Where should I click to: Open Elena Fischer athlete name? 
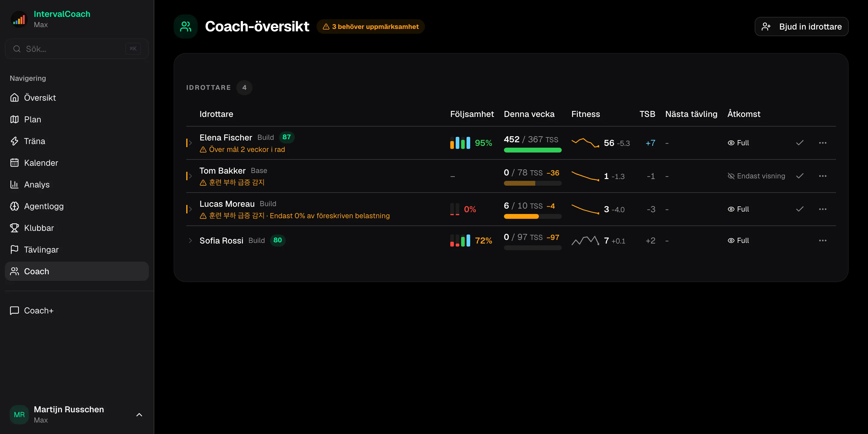click(226, 137)
